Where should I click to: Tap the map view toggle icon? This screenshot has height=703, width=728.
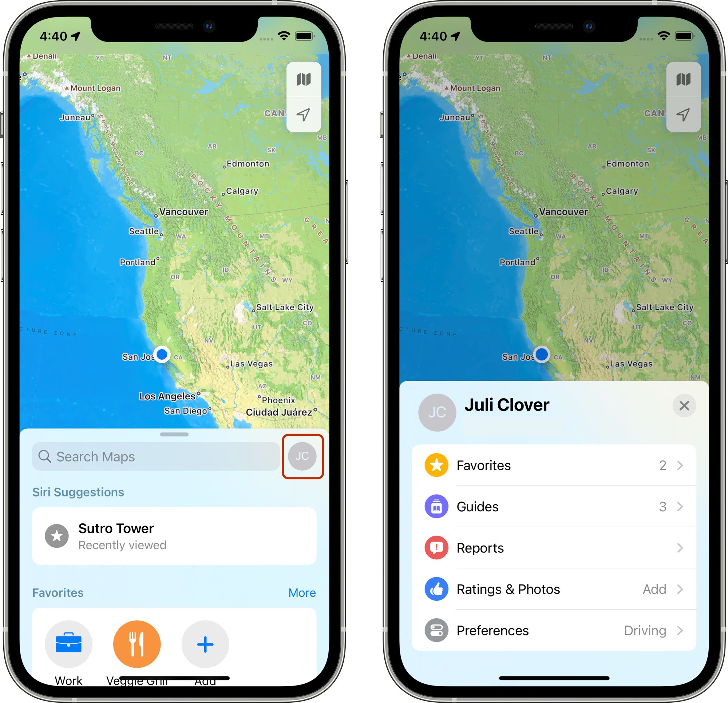304,79
